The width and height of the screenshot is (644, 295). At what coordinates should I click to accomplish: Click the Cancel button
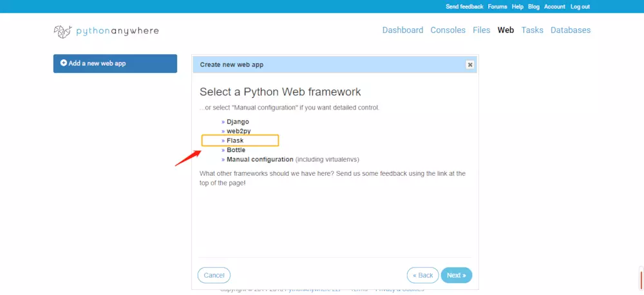click(214, 275)
